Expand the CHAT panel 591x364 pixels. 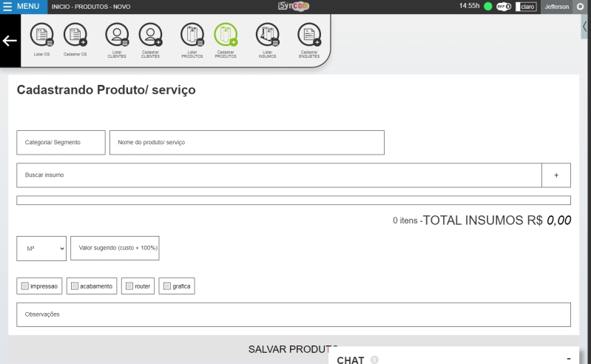pos(568,359)
